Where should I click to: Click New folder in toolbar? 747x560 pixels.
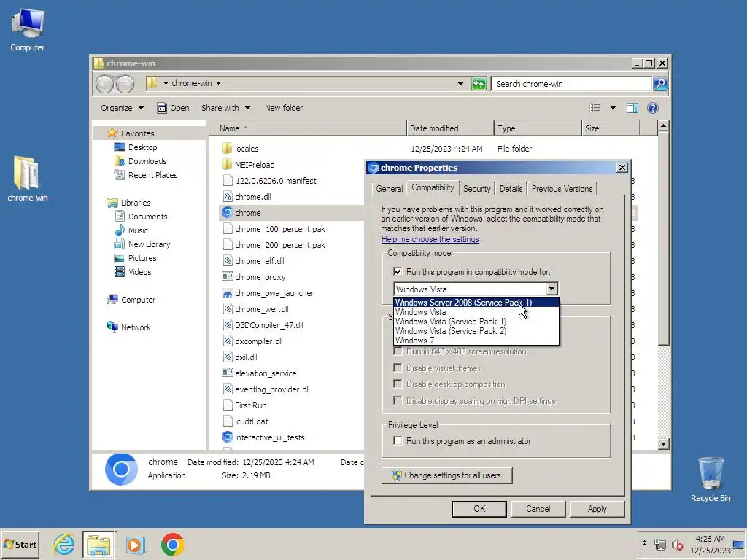(284, 108)
